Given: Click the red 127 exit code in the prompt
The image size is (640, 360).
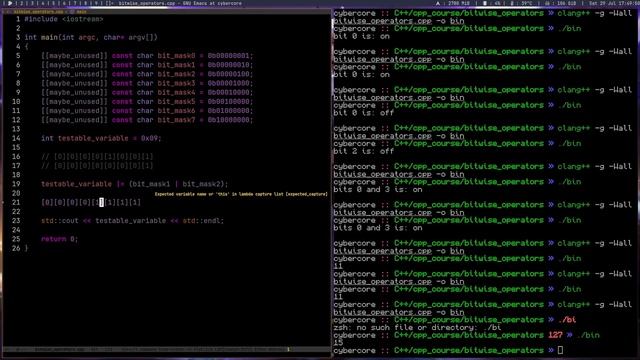Looking at the screenshot, I should (555, 336).
